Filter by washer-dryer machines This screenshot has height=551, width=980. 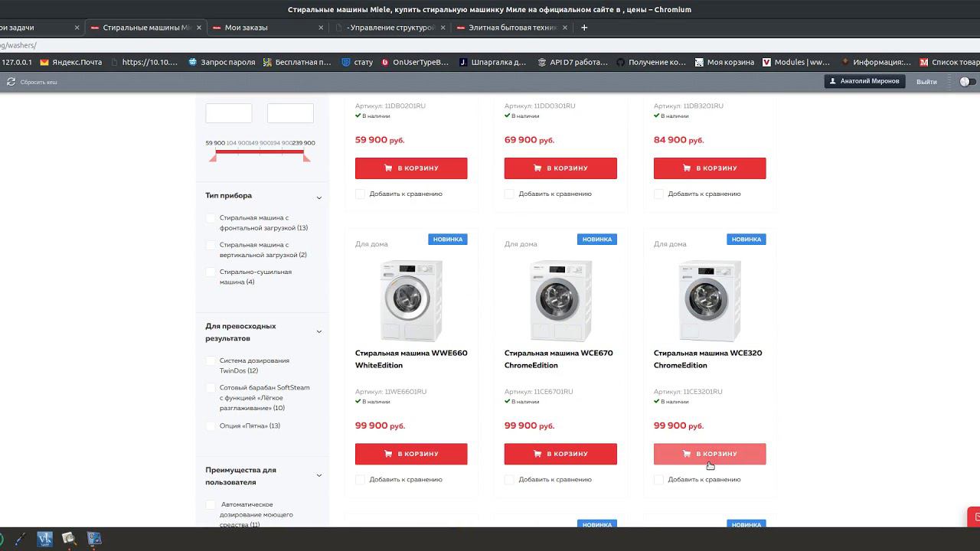coord(211,272)
